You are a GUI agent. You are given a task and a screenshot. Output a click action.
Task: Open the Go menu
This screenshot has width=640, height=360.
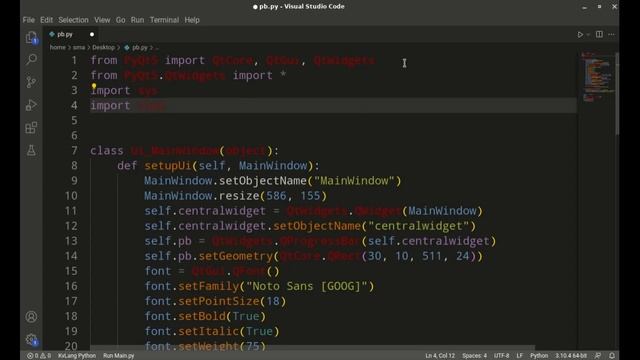120,20
